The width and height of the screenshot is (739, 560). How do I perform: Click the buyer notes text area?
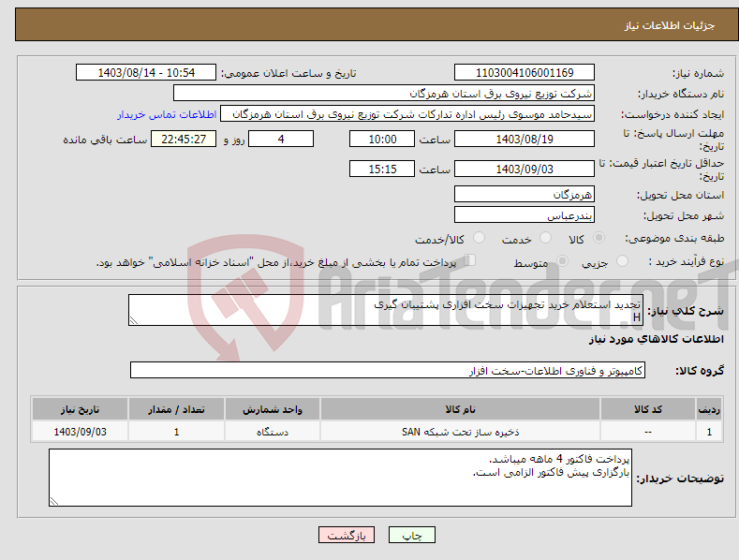(x=340, y=478)
